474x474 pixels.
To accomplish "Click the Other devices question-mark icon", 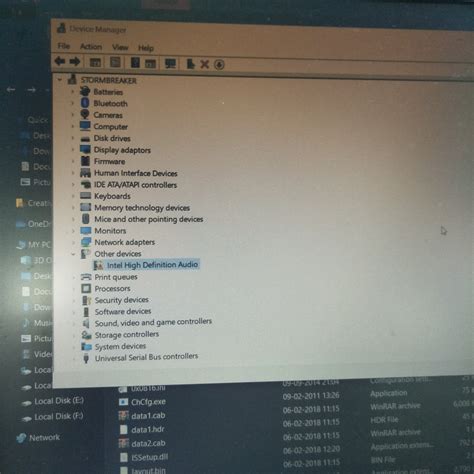I will [x=86, y=254].
